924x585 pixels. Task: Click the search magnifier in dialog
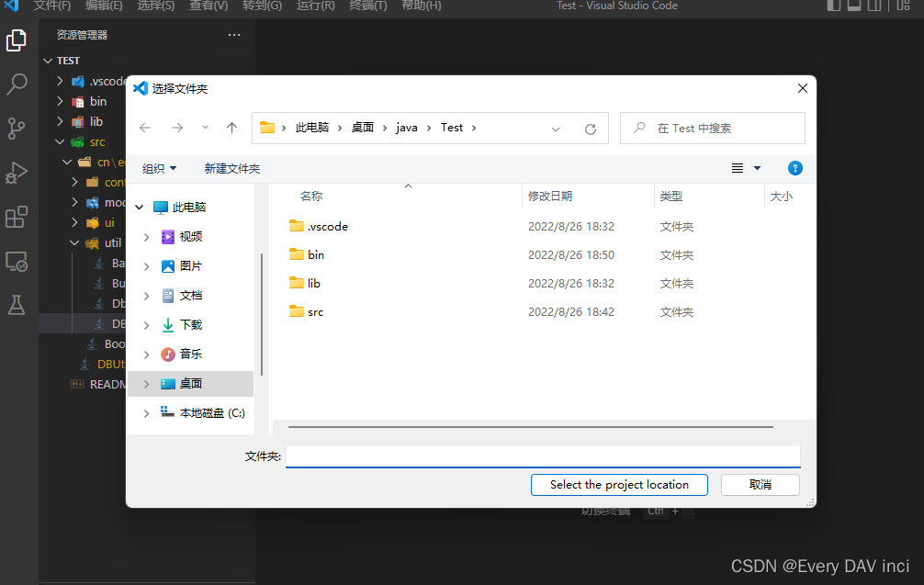(x=639, y=128)
